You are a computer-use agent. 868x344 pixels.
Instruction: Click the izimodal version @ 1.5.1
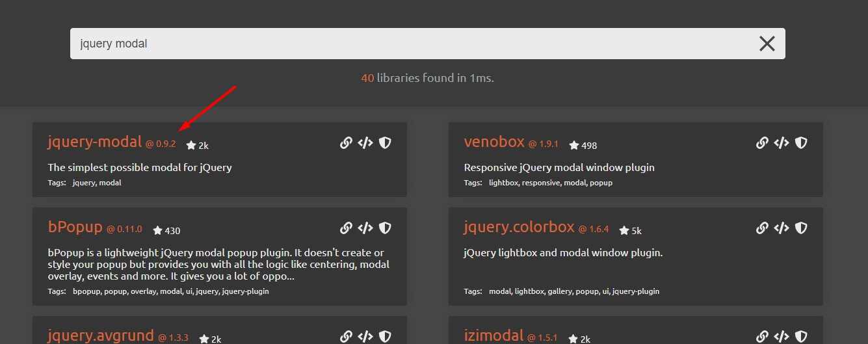(542, 337)
